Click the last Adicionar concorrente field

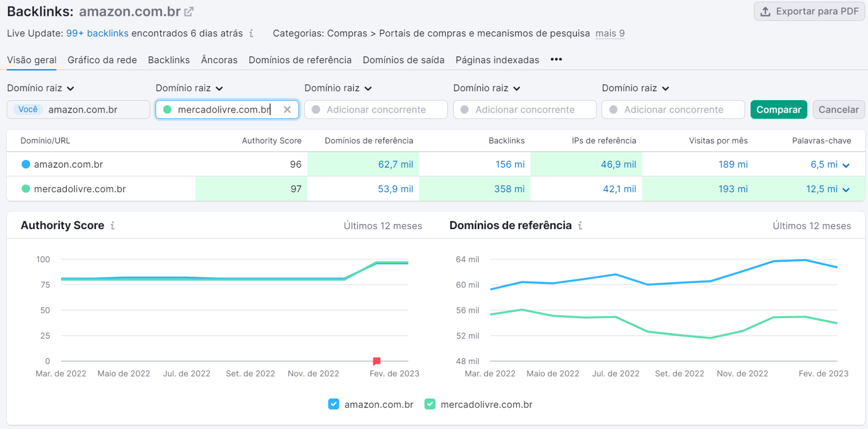coord(673,110)
